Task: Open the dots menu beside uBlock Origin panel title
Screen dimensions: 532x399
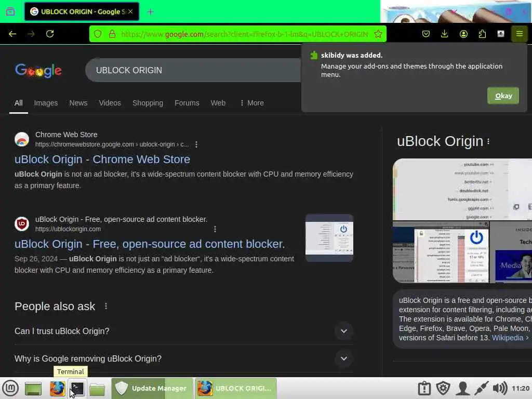Action: [x=488, y=141]
